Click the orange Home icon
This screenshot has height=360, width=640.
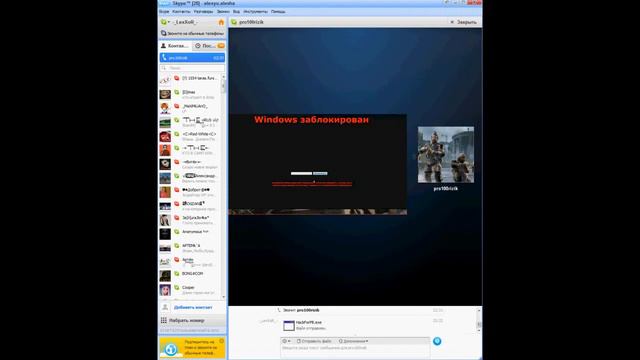tap(221, 22)
